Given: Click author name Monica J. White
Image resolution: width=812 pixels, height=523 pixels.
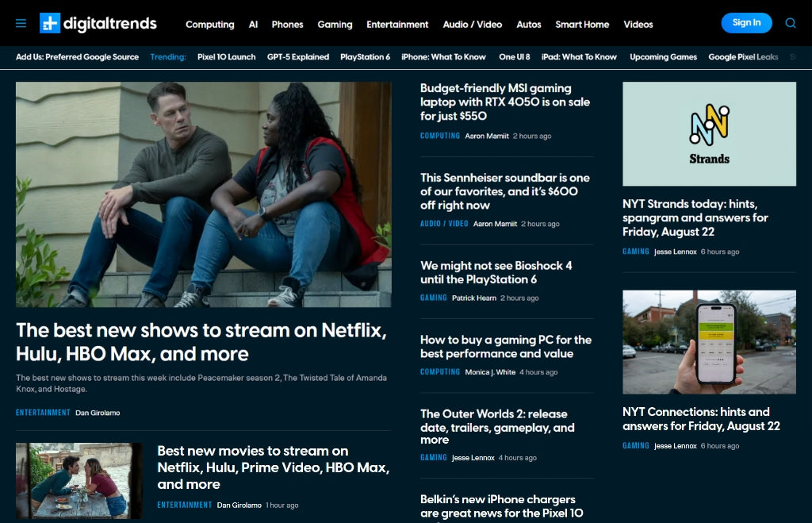Looking at the screenshot, I should pyautogui.click(x=489, y=372).
